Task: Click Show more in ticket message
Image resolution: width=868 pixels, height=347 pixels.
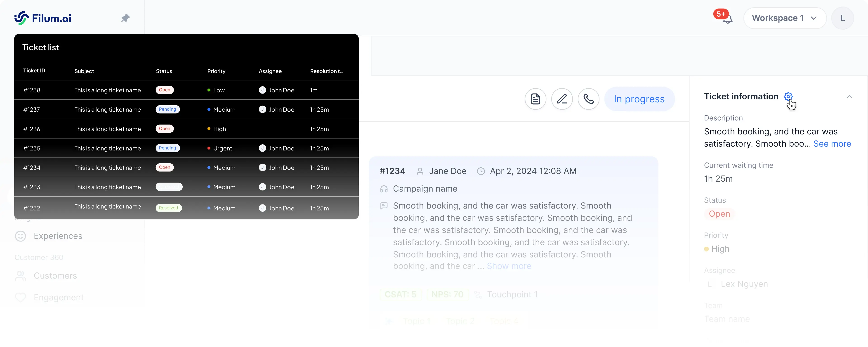Action: pos(509,266)
